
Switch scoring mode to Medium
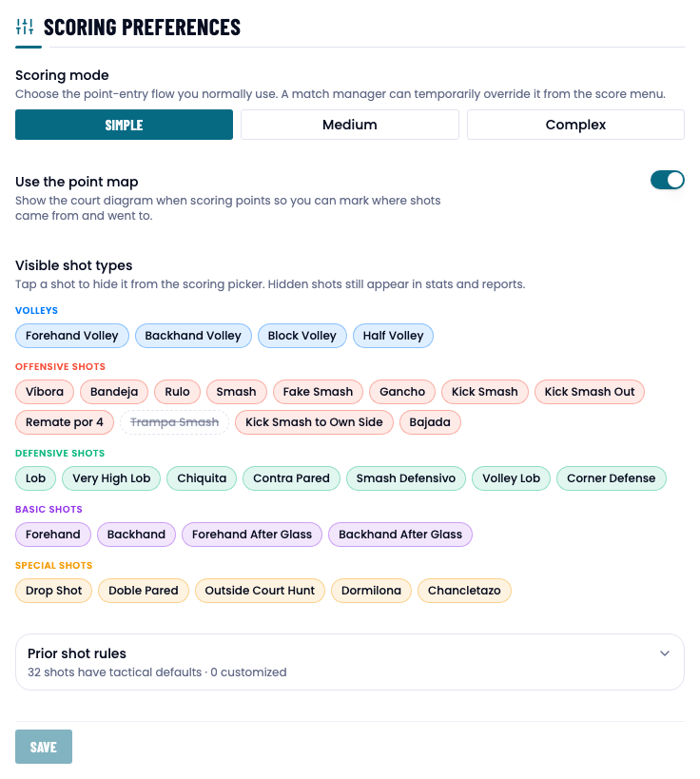pyautogui.click(x=350, y=125)
